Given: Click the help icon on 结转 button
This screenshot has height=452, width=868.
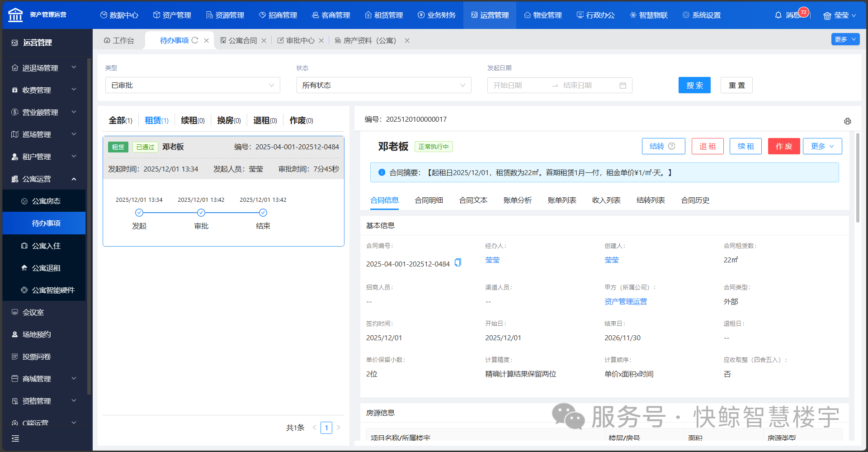Looking at the screenshot, I should click(672, 146).
